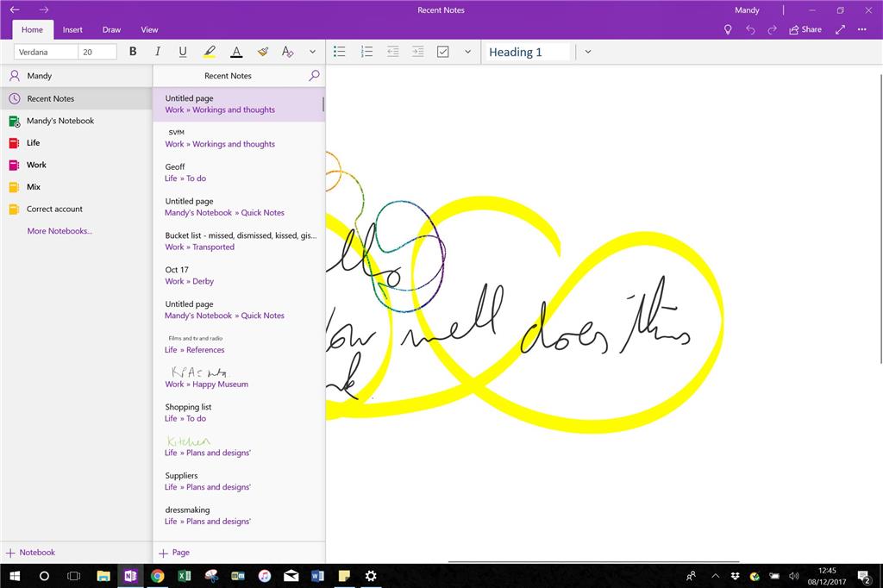Select Recent Notes in the sidebar
Image resolution: width=883 pixels, height=588 pixels.
(x=76, y=98)
